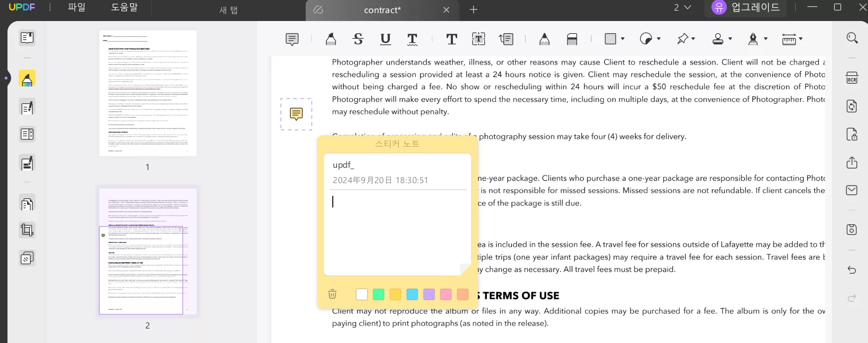Click the sticky note marker on the page
The image size is (868, 343).
[x=296, y=114]
